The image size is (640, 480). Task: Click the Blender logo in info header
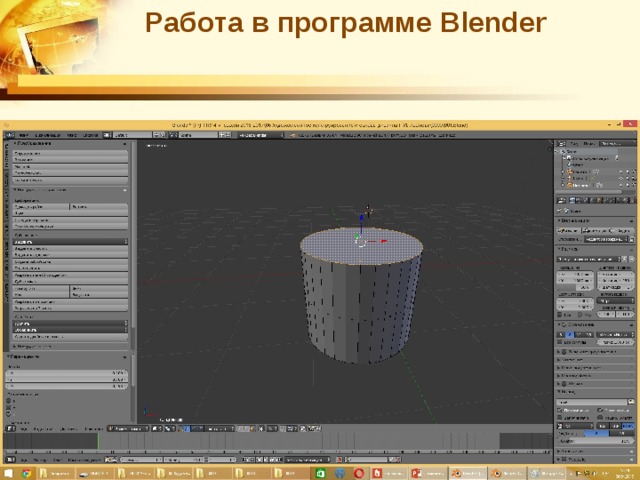coord(292,135)
